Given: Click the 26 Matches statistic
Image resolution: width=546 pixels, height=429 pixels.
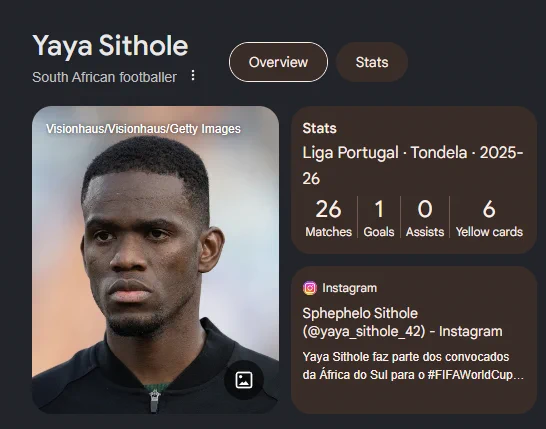Looking at the screenshot, I should 328,218.
